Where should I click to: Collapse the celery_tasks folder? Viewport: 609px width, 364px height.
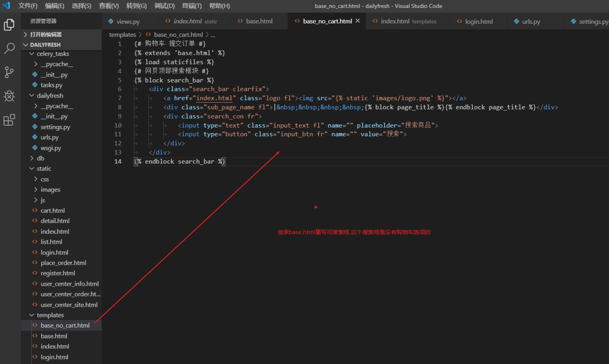61,54
